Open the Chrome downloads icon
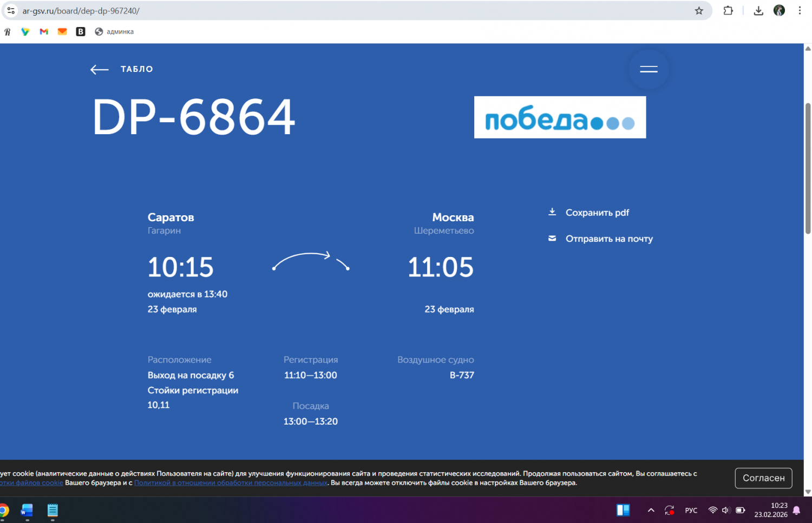Image resolution: width=812 pixels, height=523 pixels. (758, 11)
